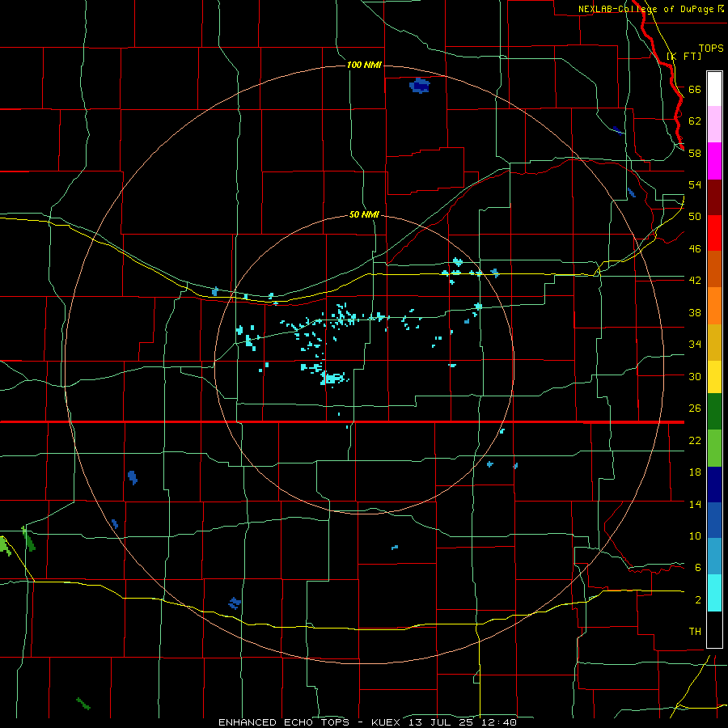Image resolution: width=728 pixels, height=728 pixels.
Task: Click the 54 value on the scale
Action: click(x=695, y=184)
